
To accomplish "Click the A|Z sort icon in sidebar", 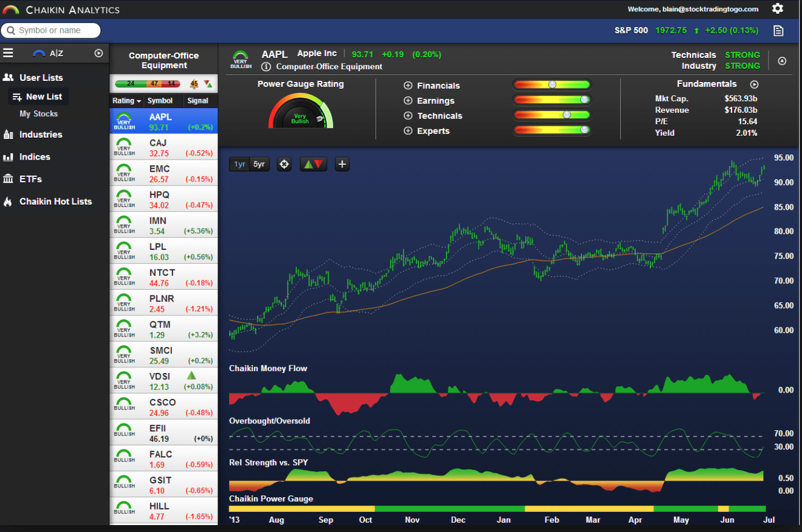I will point(49,53).
